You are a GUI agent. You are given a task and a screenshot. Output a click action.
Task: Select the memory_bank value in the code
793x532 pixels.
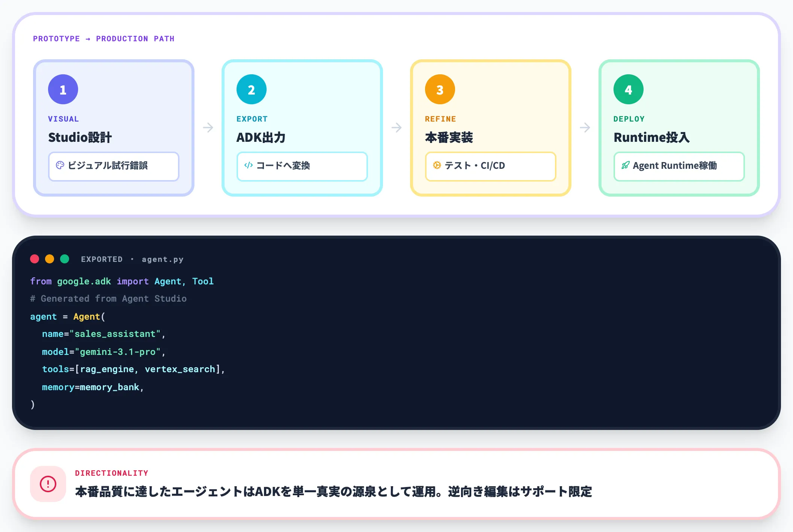tap(109, 387)
